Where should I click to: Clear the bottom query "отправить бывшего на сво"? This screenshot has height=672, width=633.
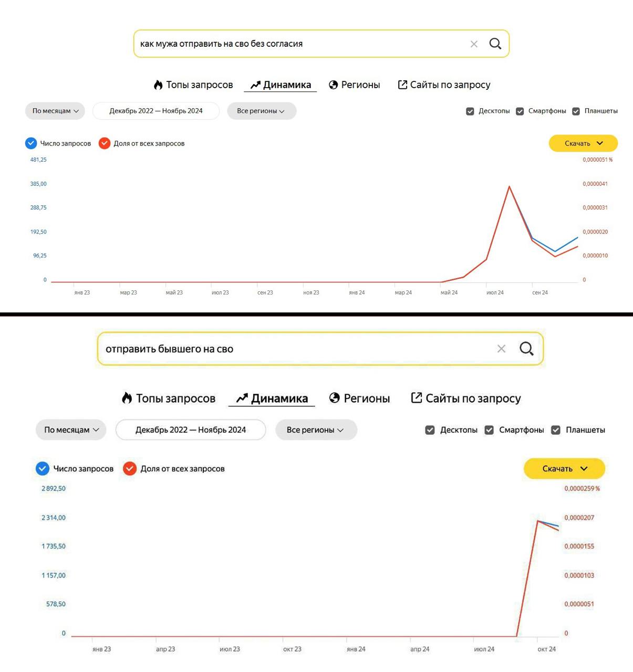tap(501, 349)
